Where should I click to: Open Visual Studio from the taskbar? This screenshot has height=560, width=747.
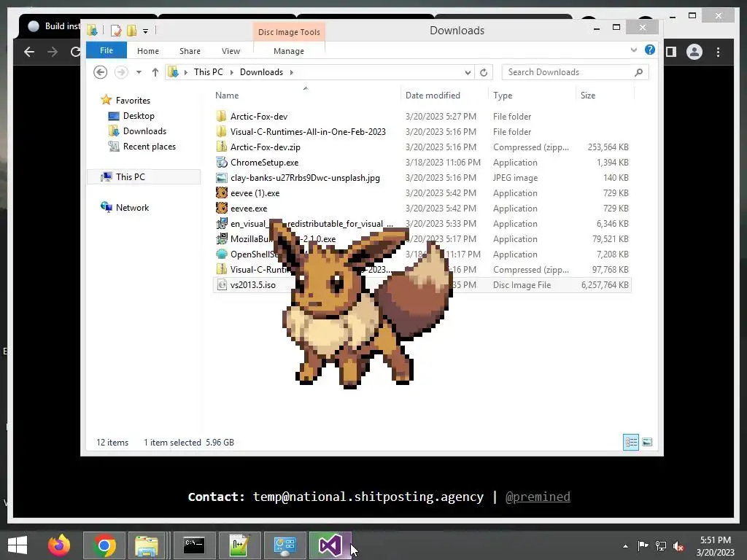(x=330, y=545)
